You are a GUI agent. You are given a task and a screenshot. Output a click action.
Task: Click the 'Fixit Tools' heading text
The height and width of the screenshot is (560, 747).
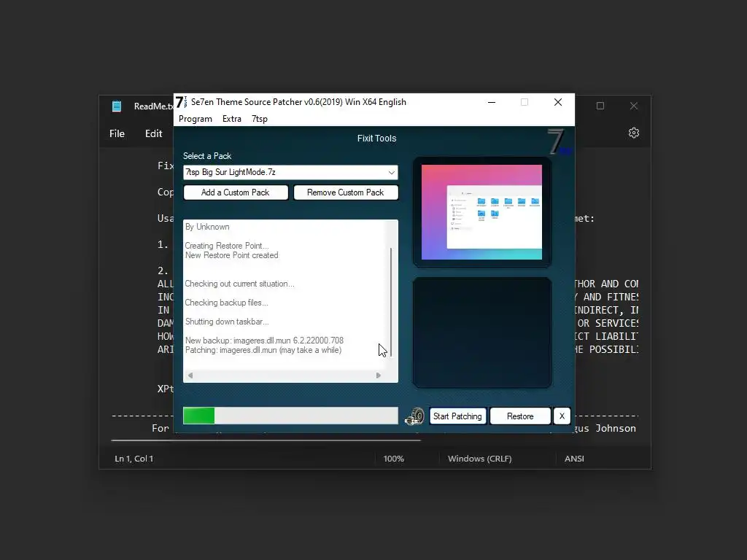pos(377,139)
